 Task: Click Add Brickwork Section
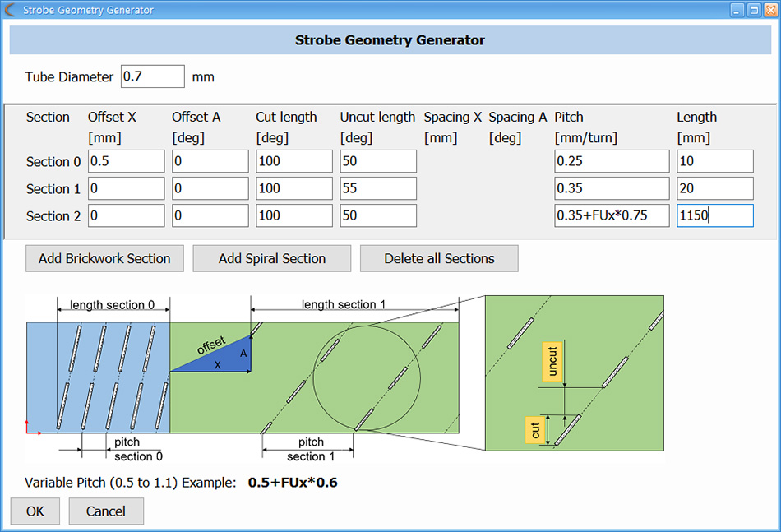click(x=104, y=258)
